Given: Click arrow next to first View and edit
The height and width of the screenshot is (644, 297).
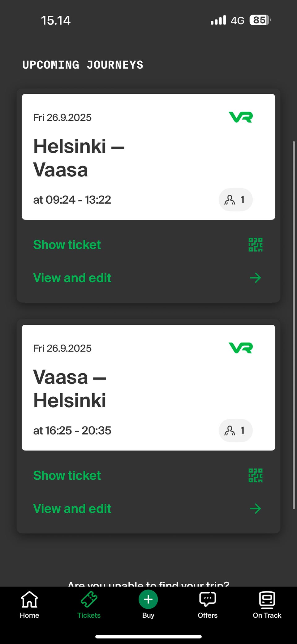Looking at the screenshot, I should [x=255, y=278].
